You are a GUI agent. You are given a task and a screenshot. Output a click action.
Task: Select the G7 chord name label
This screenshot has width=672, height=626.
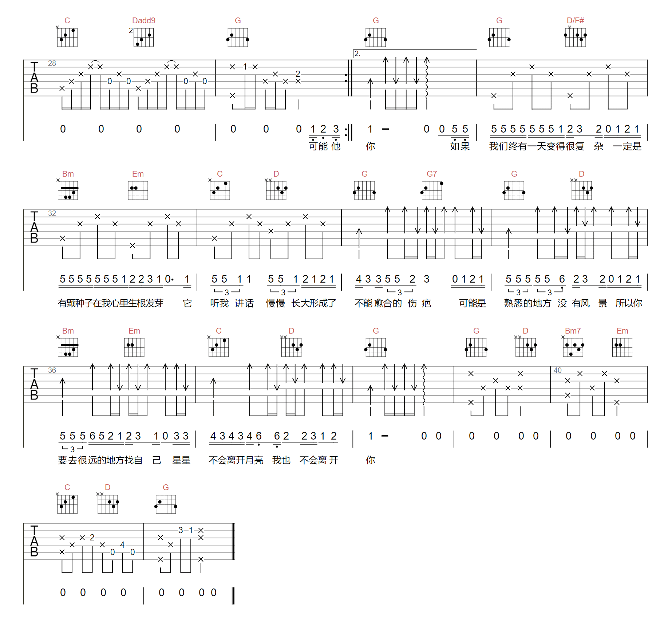coord(432,174)
